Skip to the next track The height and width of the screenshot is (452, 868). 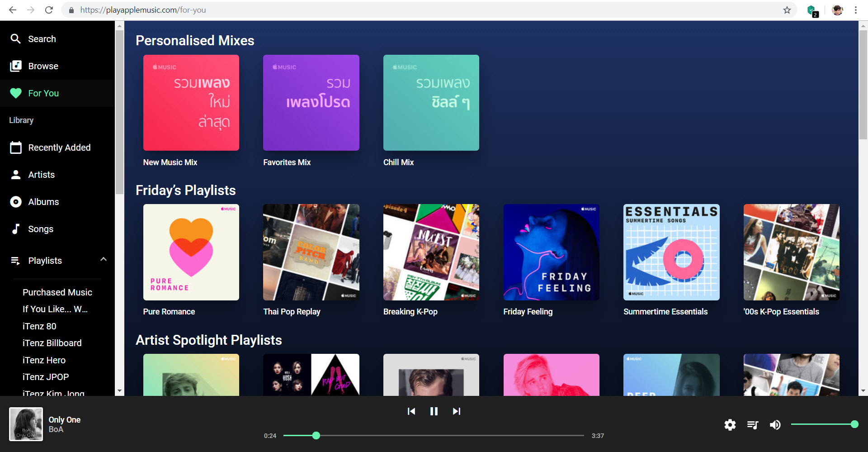click(x=456, y=411)
